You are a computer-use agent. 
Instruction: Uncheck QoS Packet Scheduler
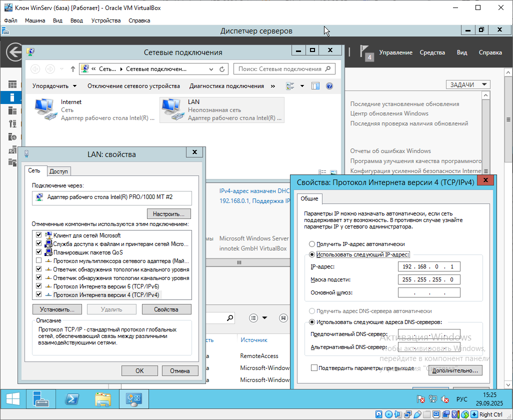tap(38, 252)
